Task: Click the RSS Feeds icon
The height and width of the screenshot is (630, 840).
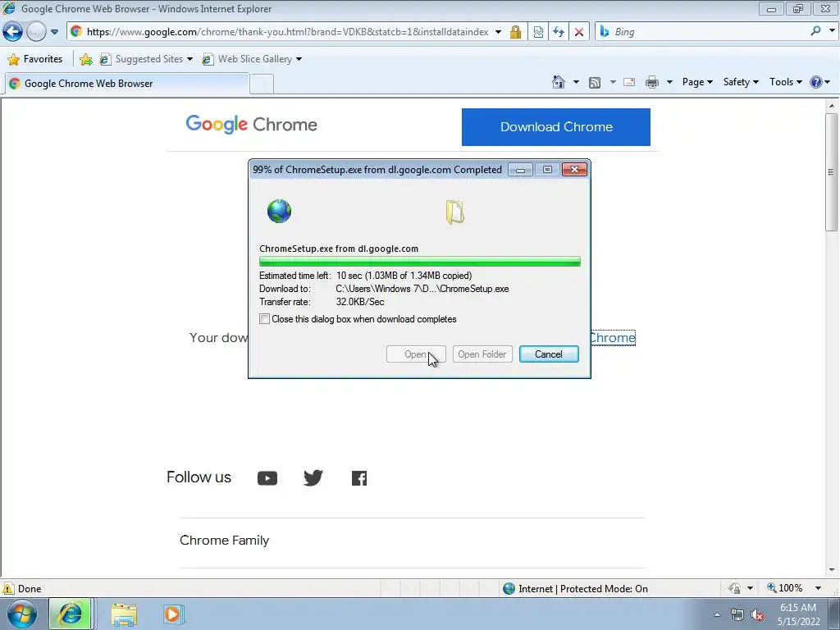Action: click(x=595, y=83)
